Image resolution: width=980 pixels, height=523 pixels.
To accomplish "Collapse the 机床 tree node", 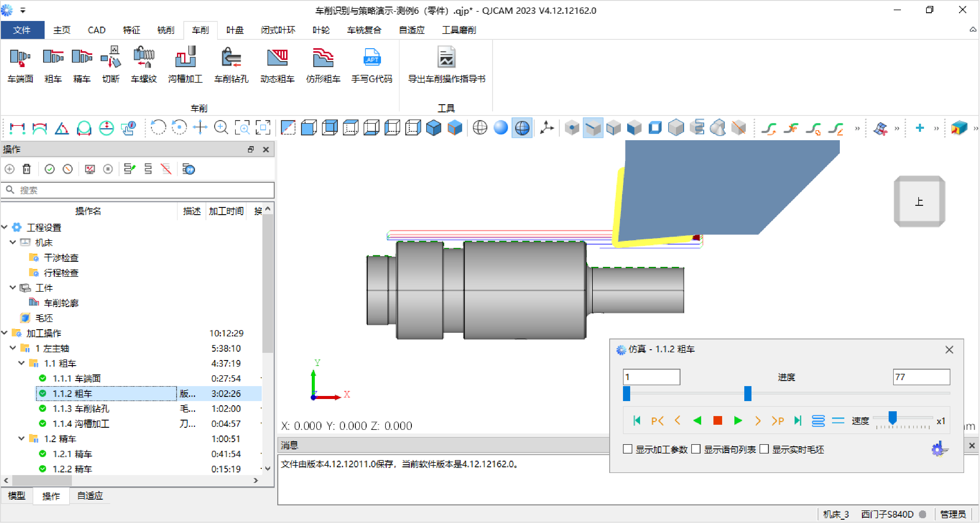I will [x=13, y=242].
